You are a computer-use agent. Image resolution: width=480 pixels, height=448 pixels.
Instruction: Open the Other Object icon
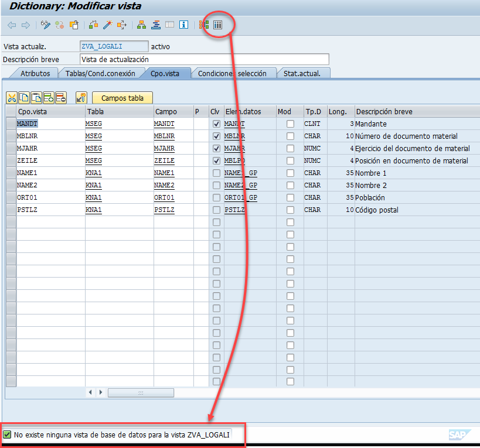click(74, 25)
